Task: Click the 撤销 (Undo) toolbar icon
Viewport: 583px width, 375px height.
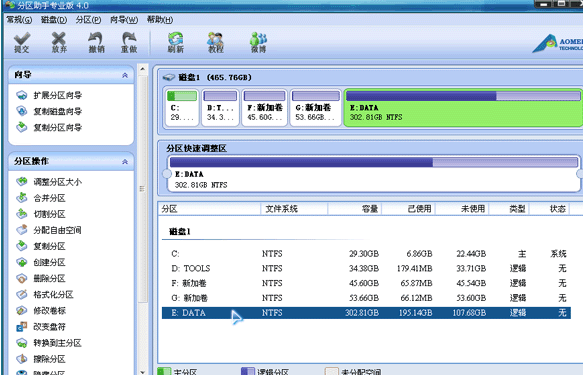Action: point(96,42)
